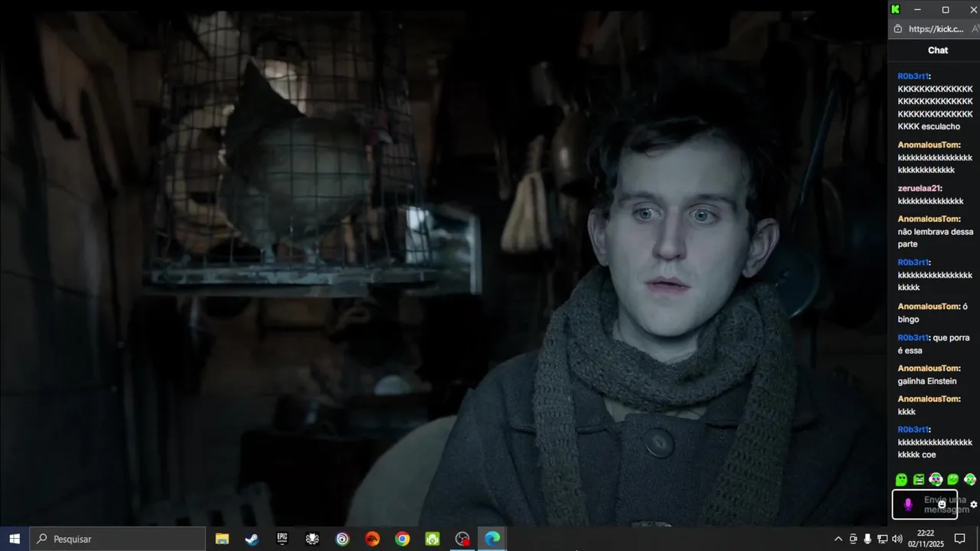The image size is (980, 551).
Task: Open the white spider-like taskbar app icon
Action: 312,539
